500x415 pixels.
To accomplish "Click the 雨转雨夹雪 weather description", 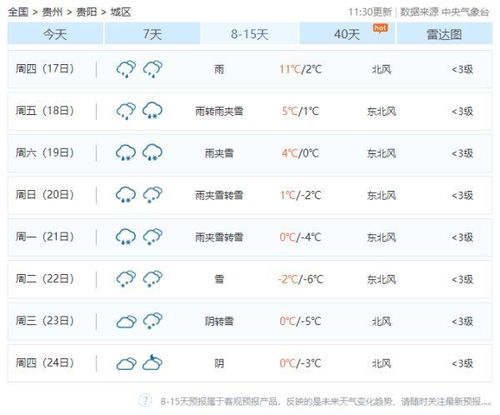I will point(219,111).
